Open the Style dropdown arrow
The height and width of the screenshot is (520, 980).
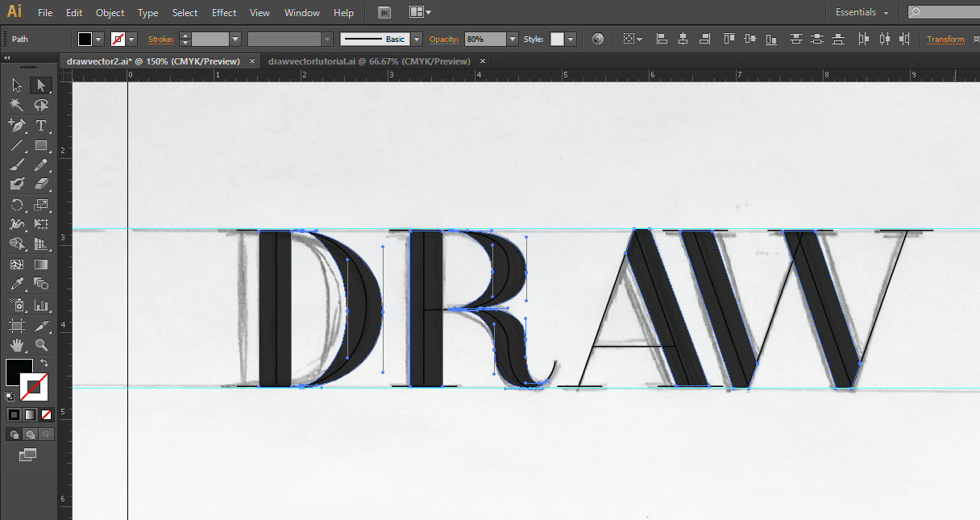[571, 39]
